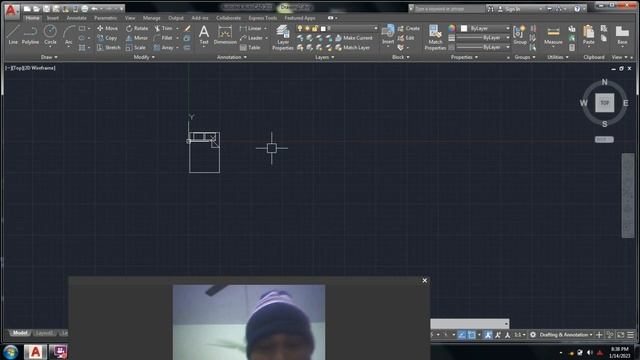The height and width of the screenshot is (360, 640).
Task: Open the AutoCAD application menu button
Action: [11, 10]
